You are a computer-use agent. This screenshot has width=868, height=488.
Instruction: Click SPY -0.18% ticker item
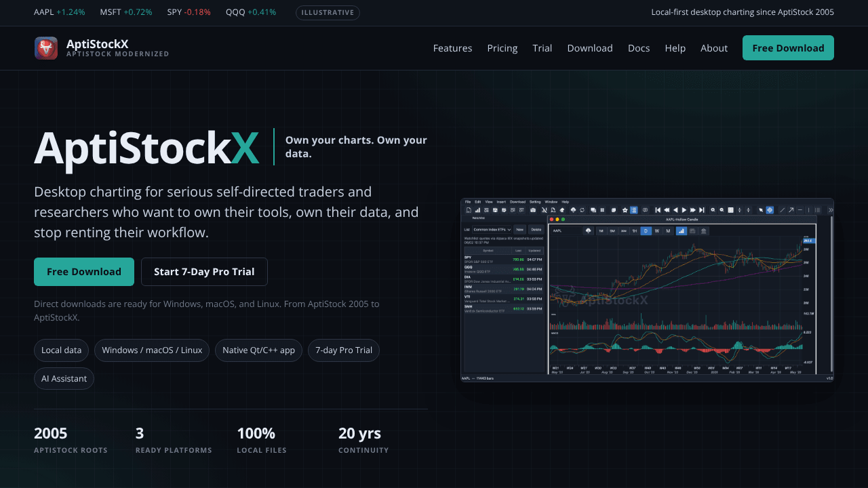point(189,12)
